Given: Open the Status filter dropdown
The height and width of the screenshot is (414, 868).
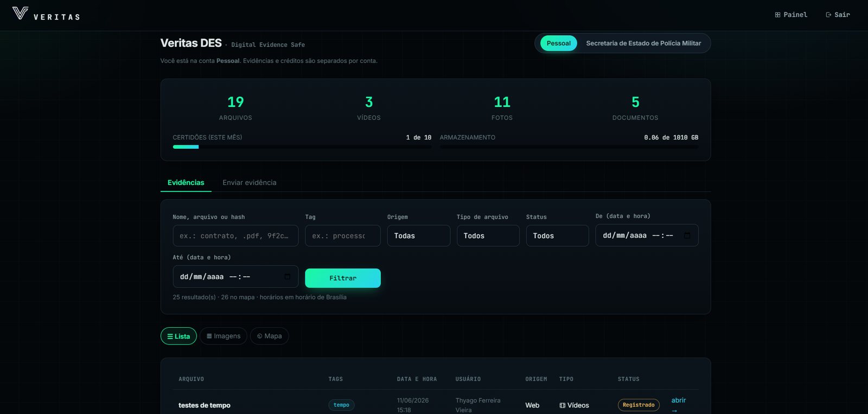Looking at the screenshot, I should point(557,236).
